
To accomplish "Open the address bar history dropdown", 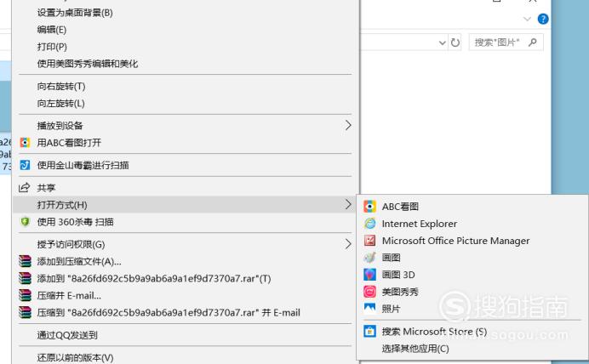I will click(x=442, y=43).
